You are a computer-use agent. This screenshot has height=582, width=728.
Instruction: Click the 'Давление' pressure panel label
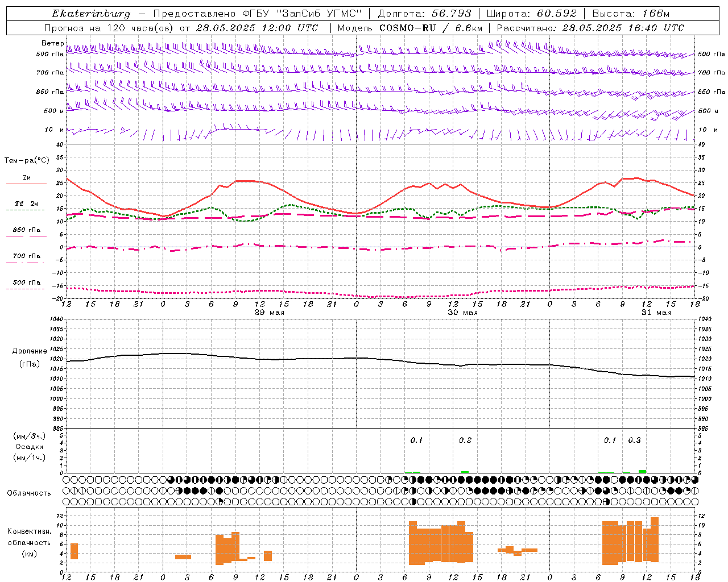30,351
